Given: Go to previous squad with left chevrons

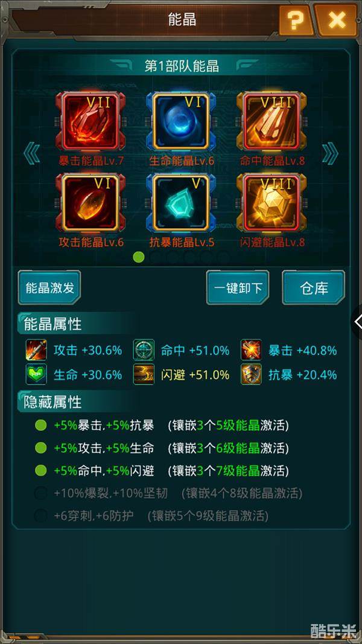Looking at the screenshot, I should pos(31,153).
